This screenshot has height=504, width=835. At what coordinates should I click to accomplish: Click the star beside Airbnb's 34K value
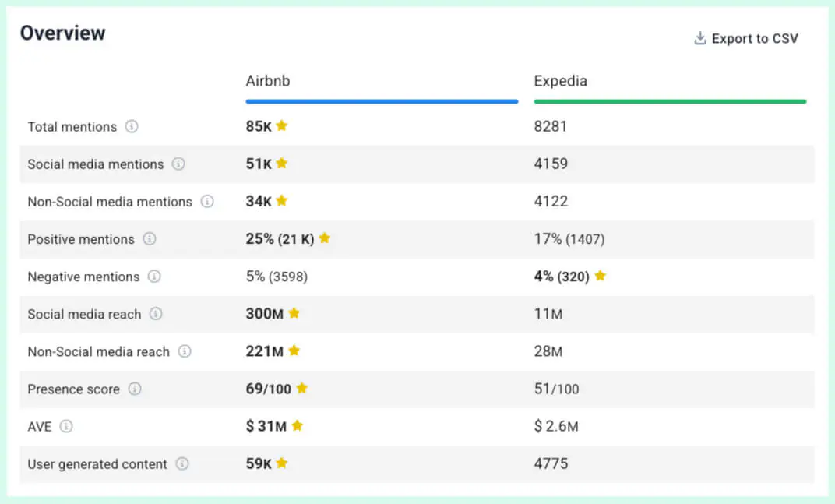click(282, 201)
